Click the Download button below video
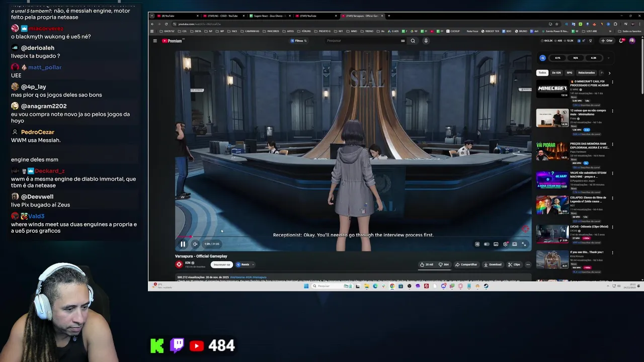The width and height of the screenshot is (644, 362). pos(493,264)
